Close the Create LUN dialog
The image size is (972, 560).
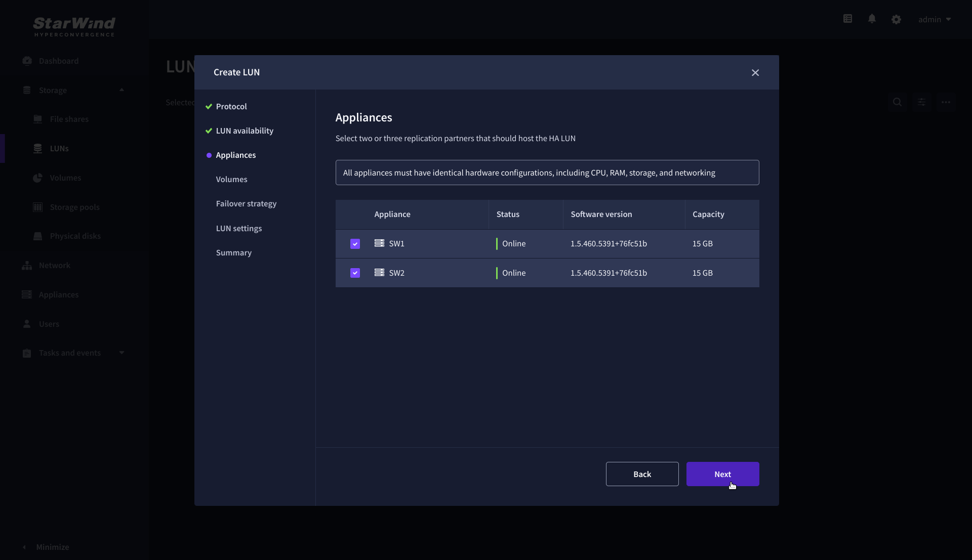(x=755, y=72)
